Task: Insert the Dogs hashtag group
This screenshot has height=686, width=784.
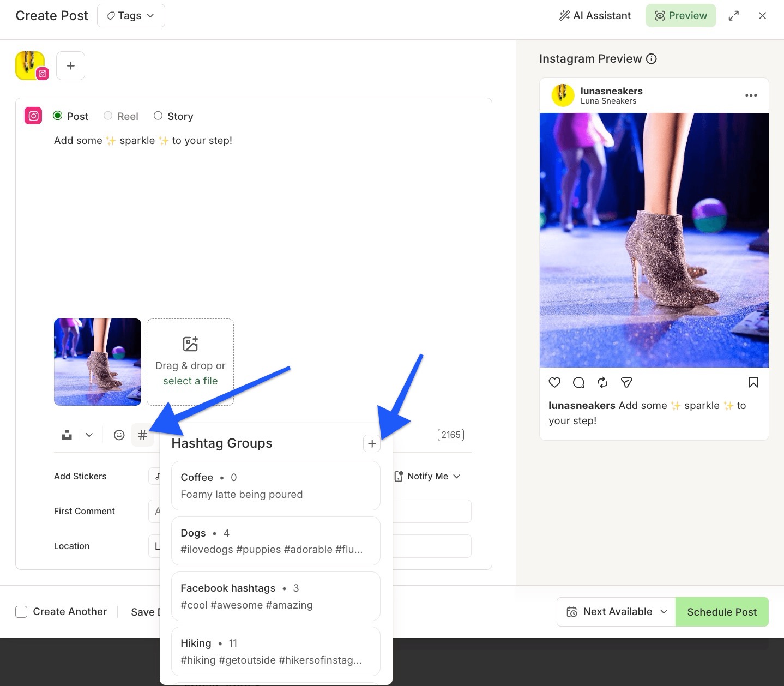Action: pos(275,541)
